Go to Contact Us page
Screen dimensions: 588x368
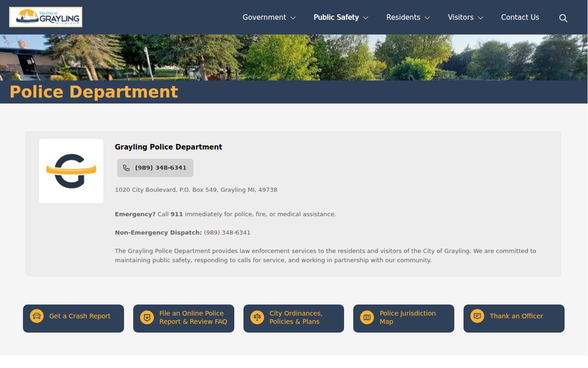tap(520, 17)
